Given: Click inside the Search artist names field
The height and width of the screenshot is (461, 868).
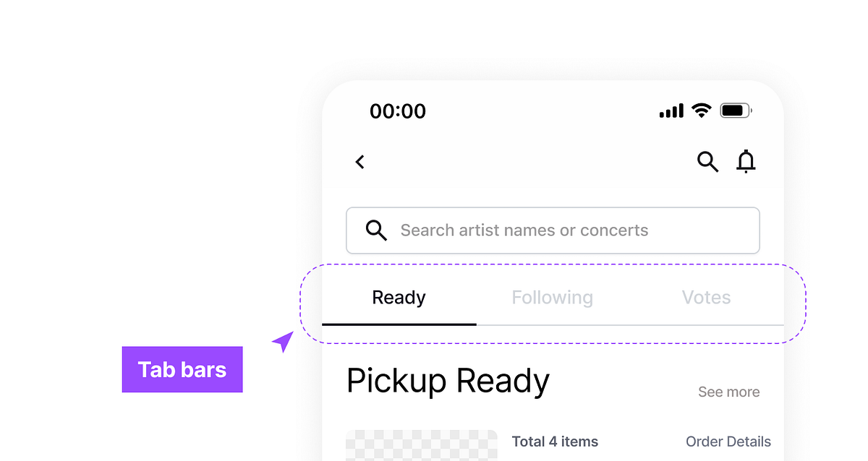Looking at the screenshot, I should coord(553,230).
